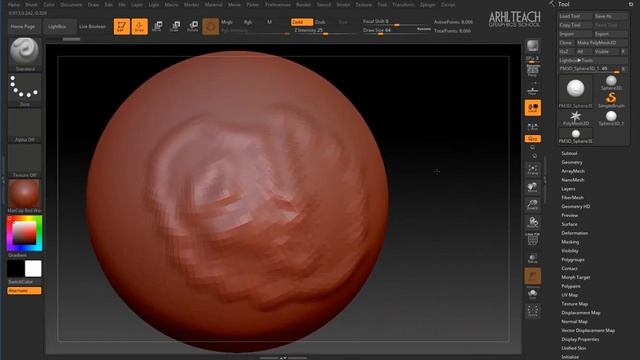Toggle the Local symmetry button

[533, 108]
